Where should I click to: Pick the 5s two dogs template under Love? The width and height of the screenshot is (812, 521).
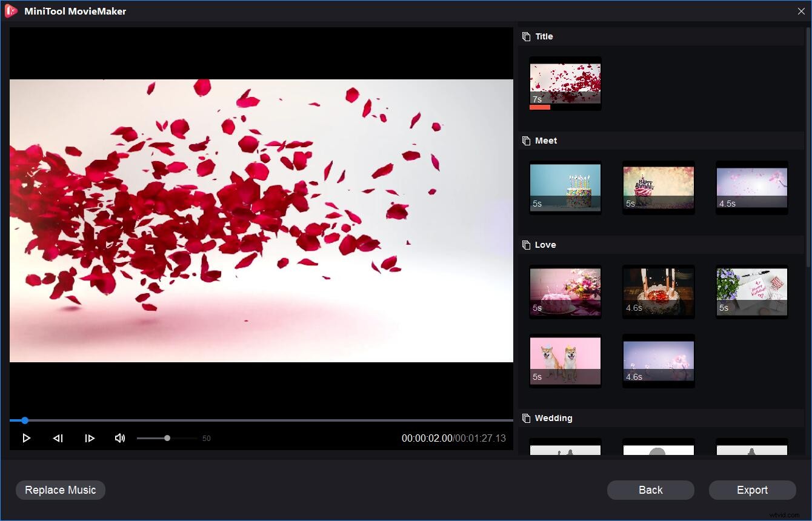click(x=565, y=360)
